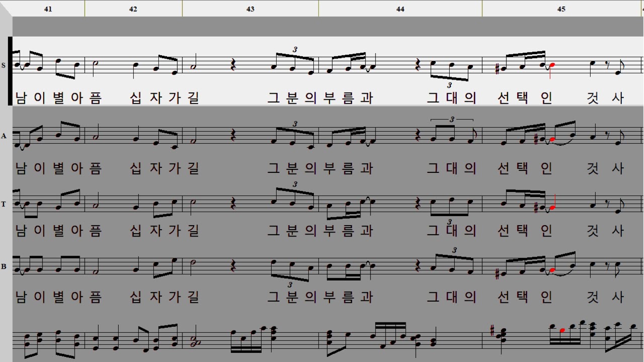Click tenor lyric '십 자 가 길'

pyautogui.click(x=164, y=230)
